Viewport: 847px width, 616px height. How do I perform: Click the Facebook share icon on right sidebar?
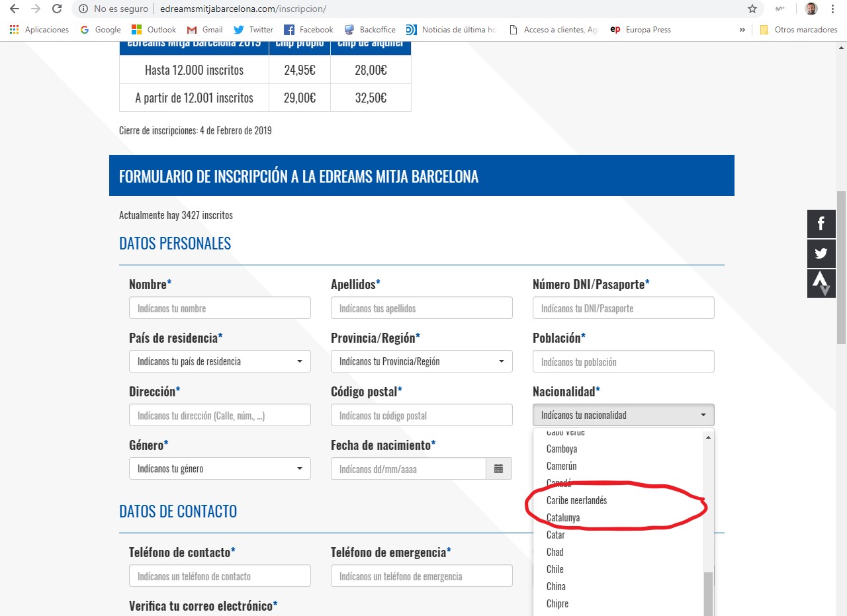821,224
